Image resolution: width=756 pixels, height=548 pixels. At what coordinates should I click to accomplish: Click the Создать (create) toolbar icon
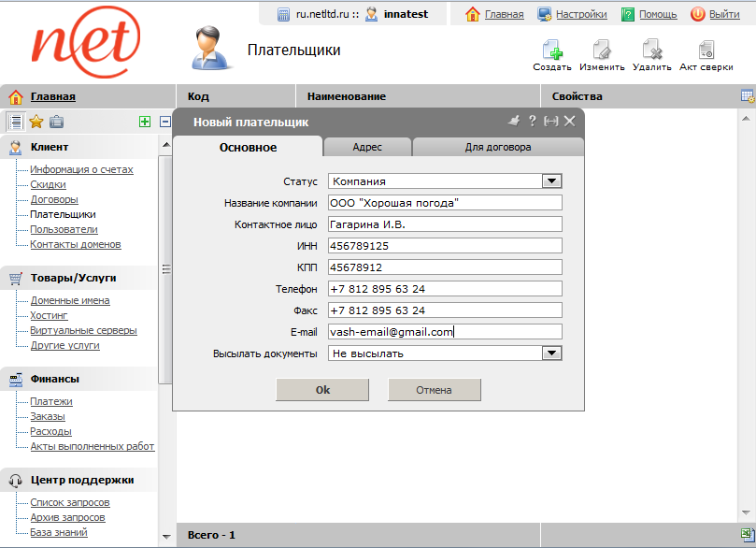coord(551,50)
